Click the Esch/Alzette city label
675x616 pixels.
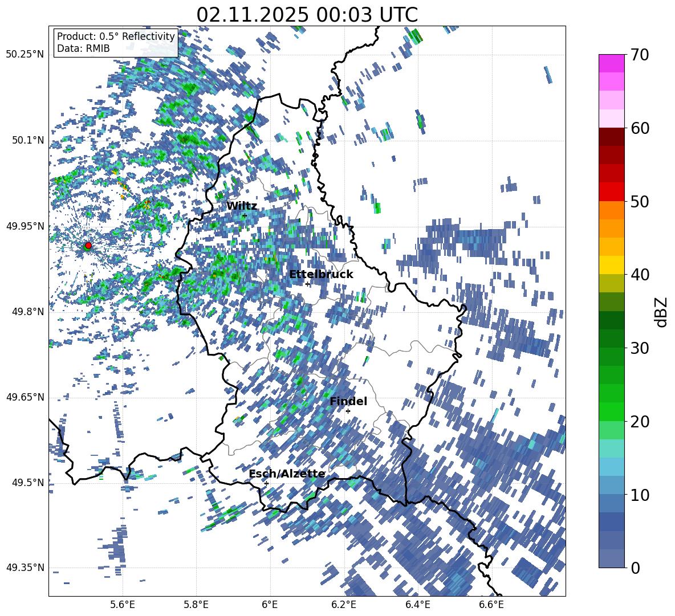coord(287,474)
